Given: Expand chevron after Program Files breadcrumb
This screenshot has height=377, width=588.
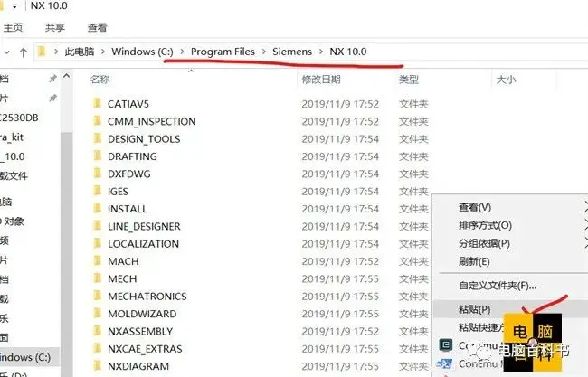Looking at the screenshot, I should coord(264,52).
